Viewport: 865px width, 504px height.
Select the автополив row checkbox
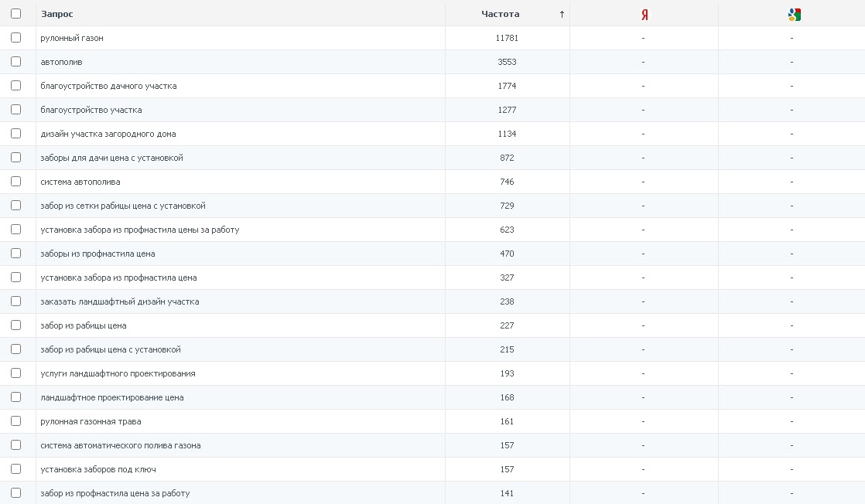pos(16,61)
